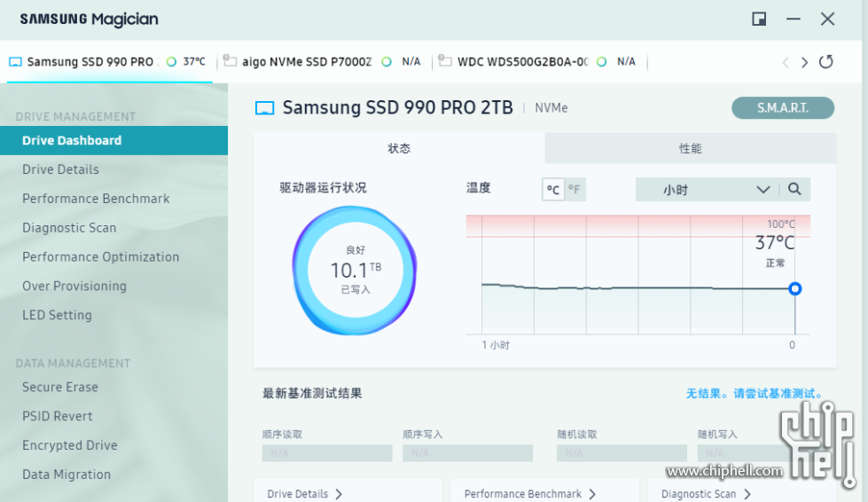
Task: Refresh the drive list with the reload icon
Action: [x=826, y=61]
